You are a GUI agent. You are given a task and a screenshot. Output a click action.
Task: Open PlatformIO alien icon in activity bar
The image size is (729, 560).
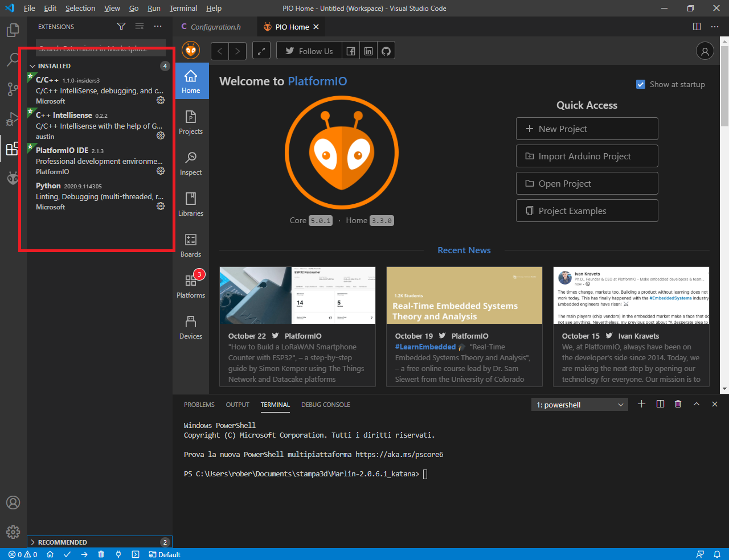(x=13, y=179)
